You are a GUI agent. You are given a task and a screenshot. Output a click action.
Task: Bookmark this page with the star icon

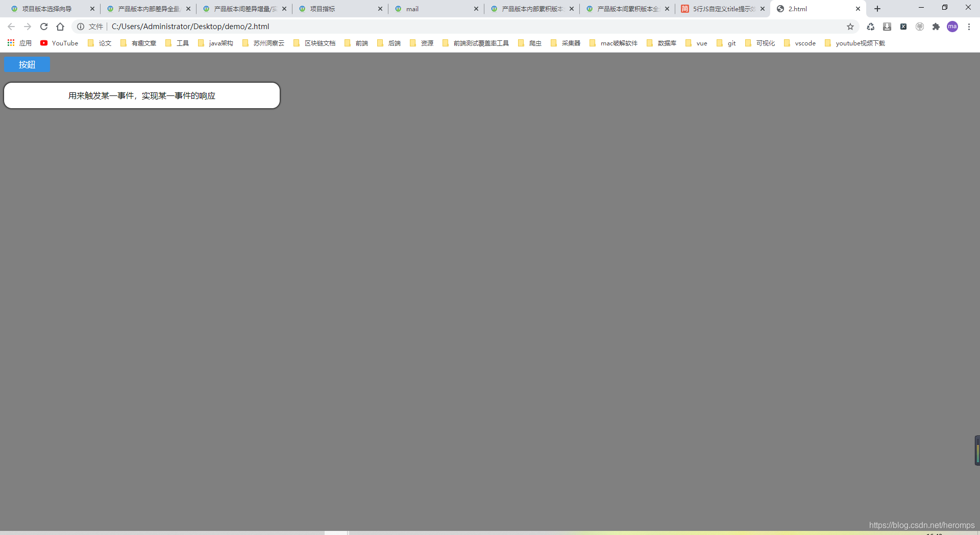(850, 27)
